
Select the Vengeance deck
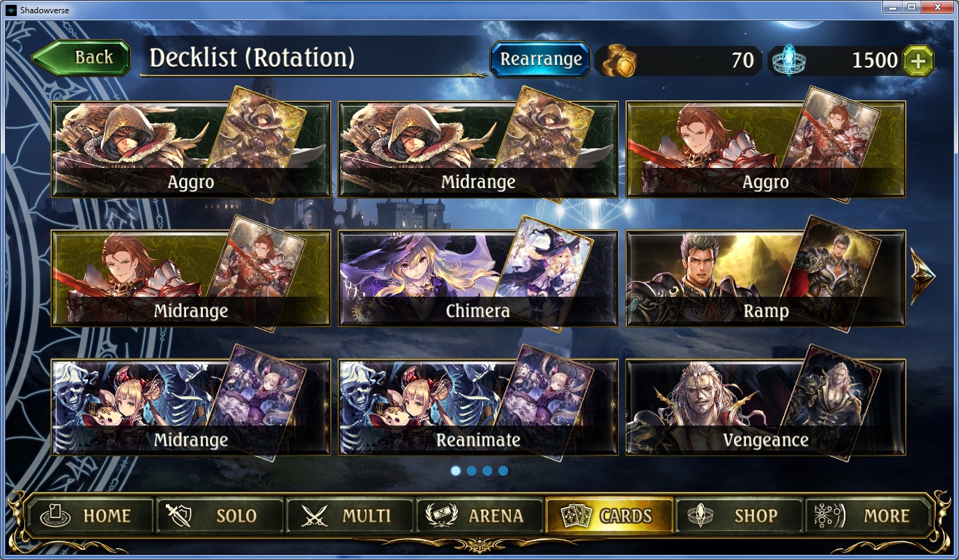click(x=766, y=407)
